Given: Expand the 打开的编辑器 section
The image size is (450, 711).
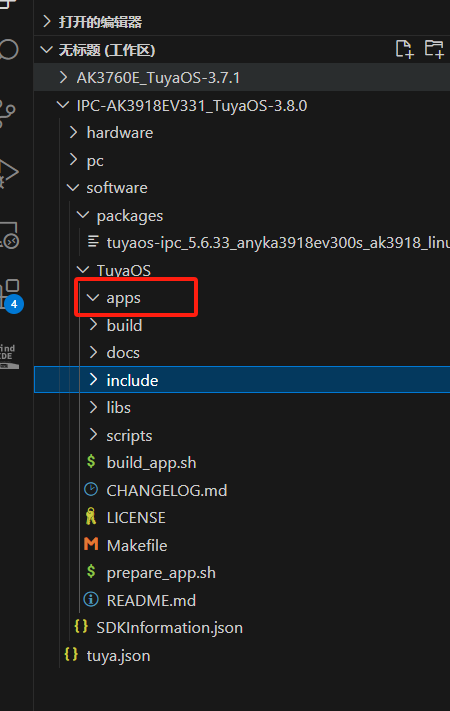Looking at the screenshot, I should (242, 22).
